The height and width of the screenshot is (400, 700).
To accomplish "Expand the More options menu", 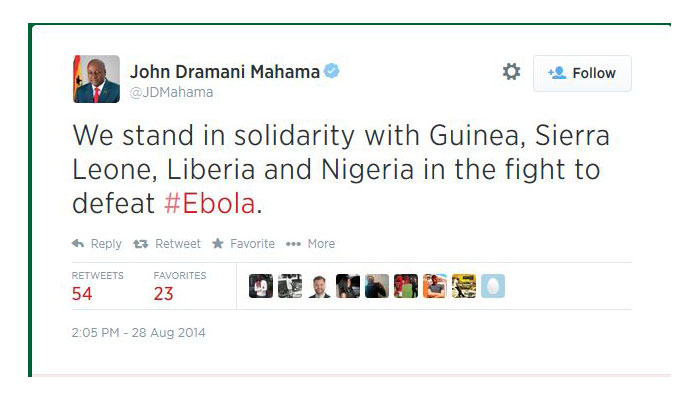I will pyautogui.click(x=311, y=244).
